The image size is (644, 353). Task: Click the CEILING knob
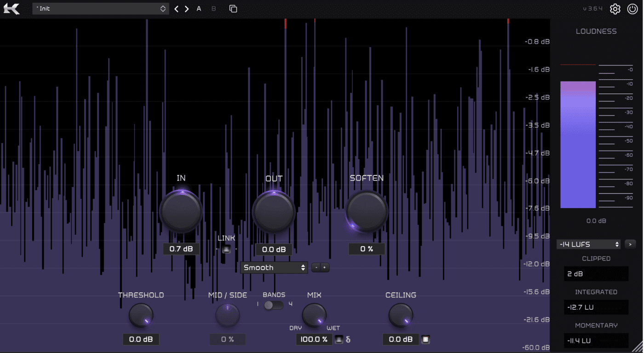401,315
